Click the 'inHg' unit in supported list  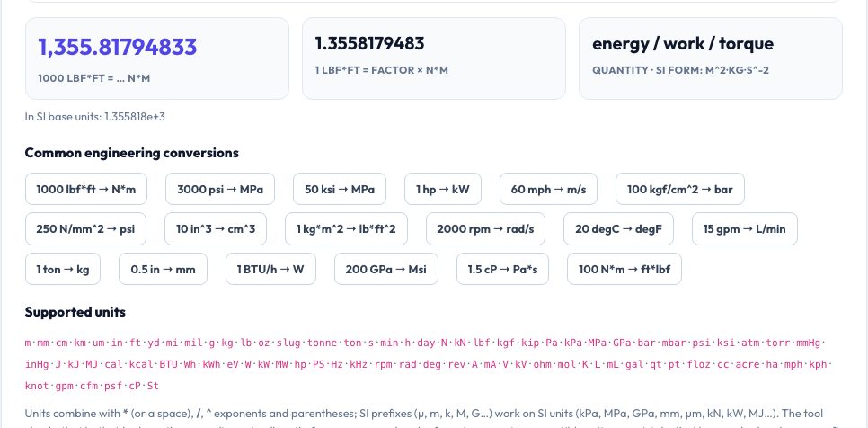(35, 364)
